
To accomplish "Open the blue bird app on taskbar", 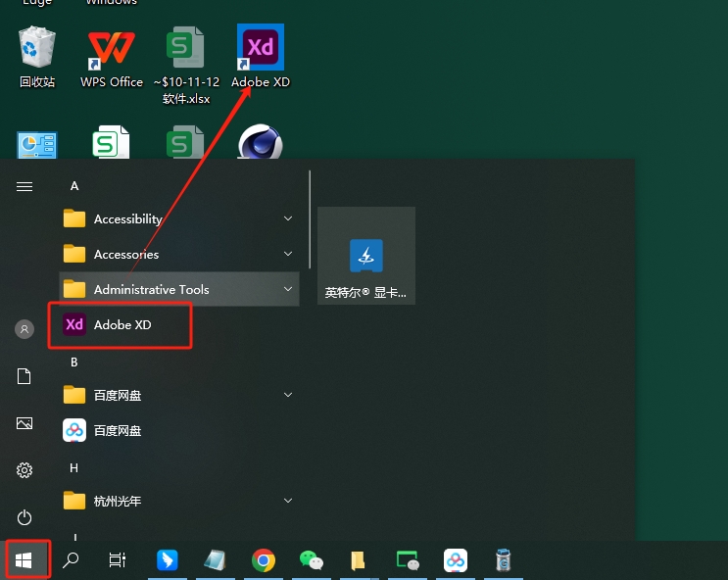I will click(x=168, y=560).
